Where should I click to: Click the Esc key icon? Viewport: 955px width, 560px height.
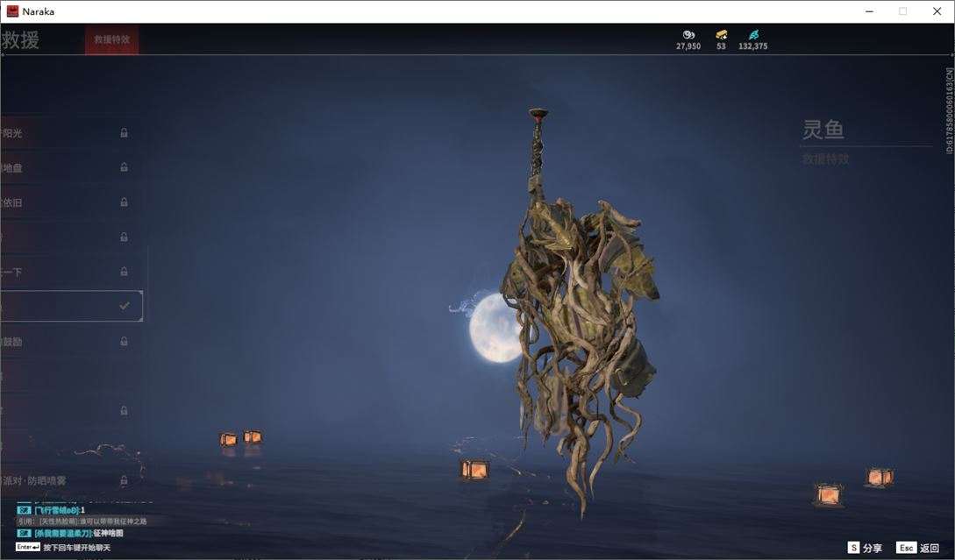click(x=906, y=548)
